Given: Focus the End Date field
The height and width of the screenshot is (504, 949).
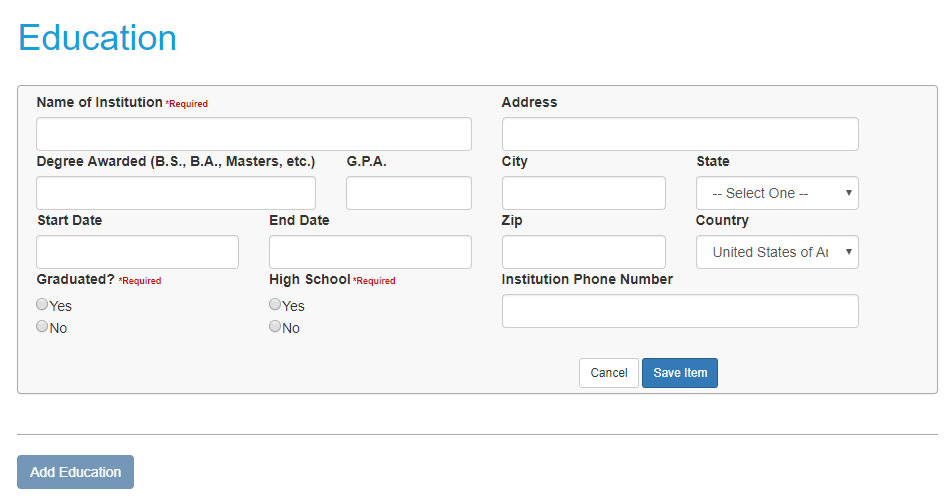Looking at the screenshot, I should [370, 252].
